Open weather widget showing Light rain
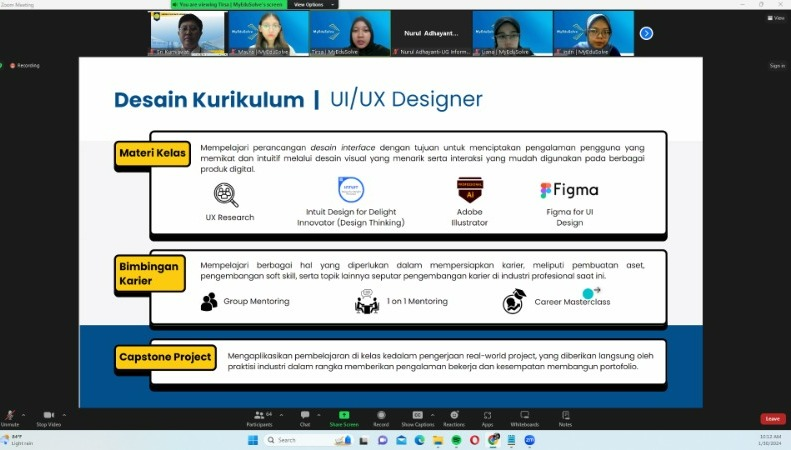The image size is (791, 450). pos(18,439)
